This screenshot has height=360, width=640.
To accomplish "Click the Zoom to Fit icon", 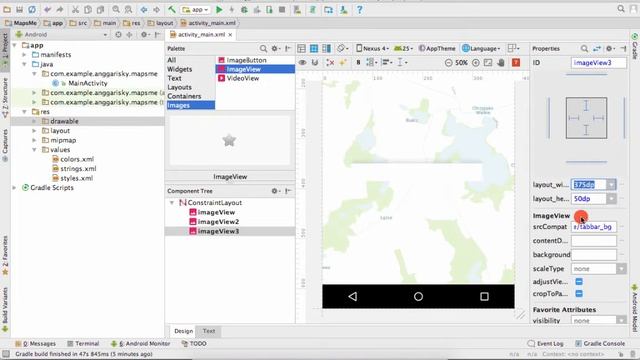I will (x=488, y=63).
